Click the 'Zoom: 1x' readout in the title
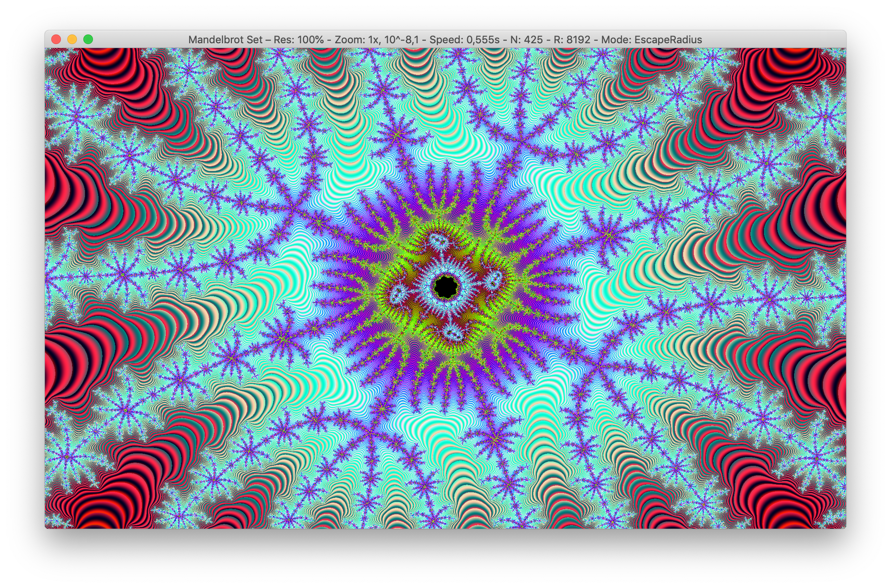The height and width of the screenshot is (588, 891). point(356,40)
